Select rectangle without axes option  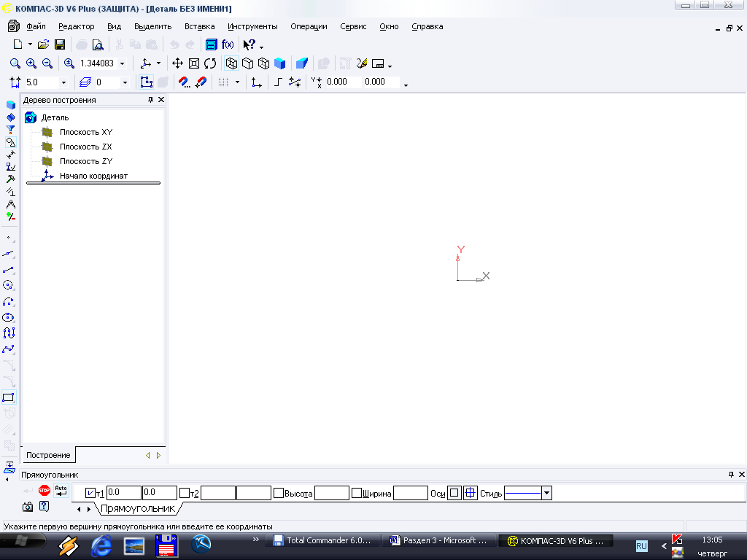click(x=454, y=493)
